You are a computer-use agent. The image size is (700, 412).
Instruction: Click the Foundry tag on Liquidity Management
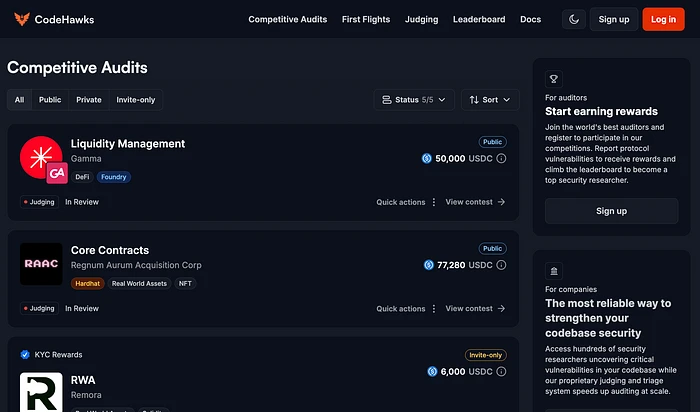click(114, 177)
